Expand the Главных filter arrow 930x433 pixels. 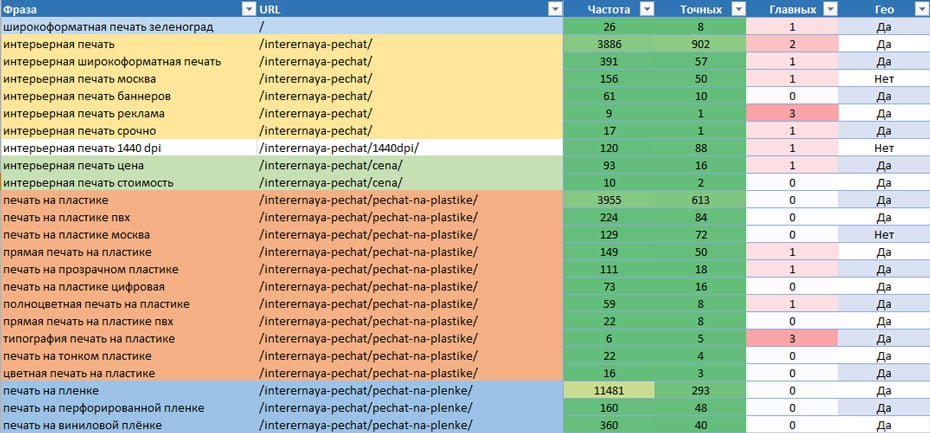tap(828, 9)
